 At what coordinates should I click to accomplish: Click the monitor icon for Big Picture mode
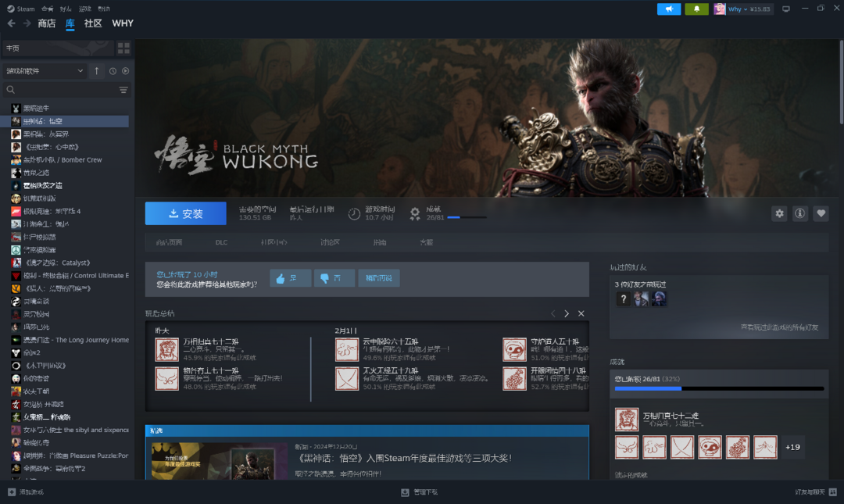786,9
